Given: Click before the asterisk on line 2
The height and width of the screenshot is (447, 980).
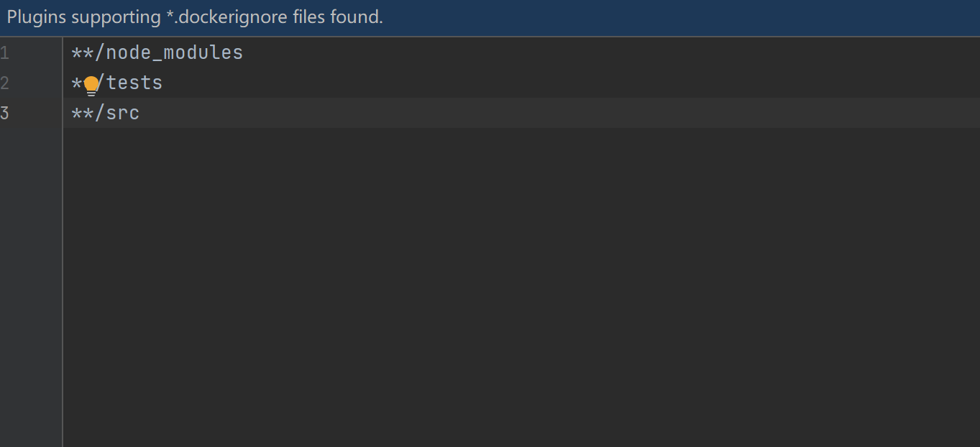Looking at the screenshot, I should tap(71, 83).
